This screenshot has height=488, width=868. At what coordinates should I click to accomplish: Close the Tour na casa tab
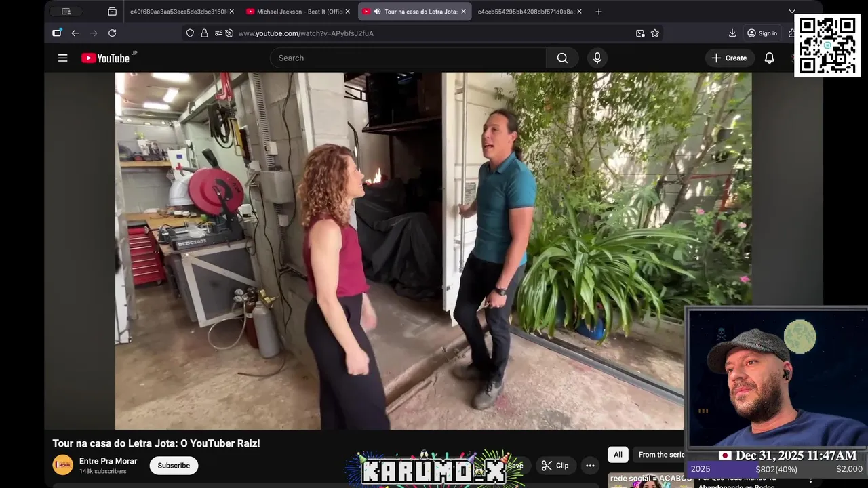click(464, 12)
